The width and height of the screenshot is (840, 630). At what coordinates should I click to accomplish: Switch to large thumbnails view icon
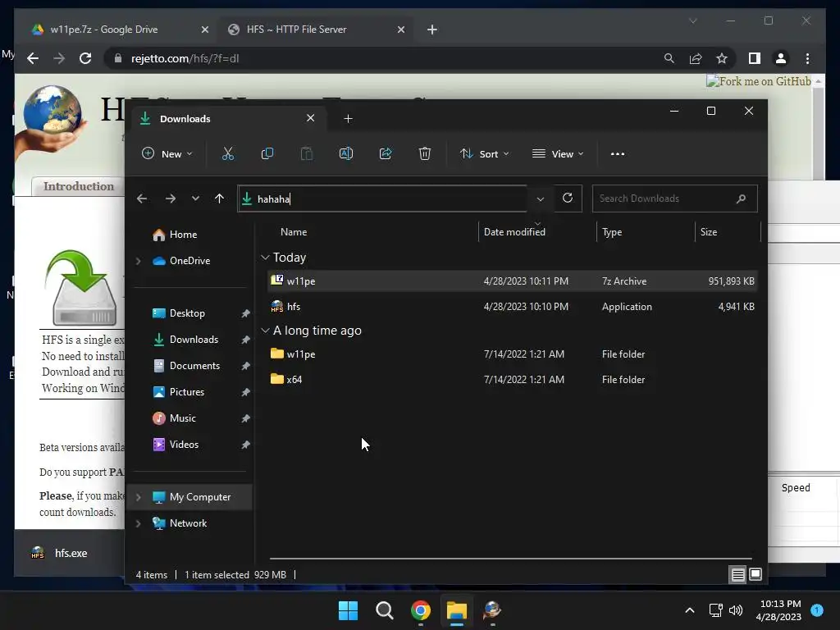tap(756, 575)
